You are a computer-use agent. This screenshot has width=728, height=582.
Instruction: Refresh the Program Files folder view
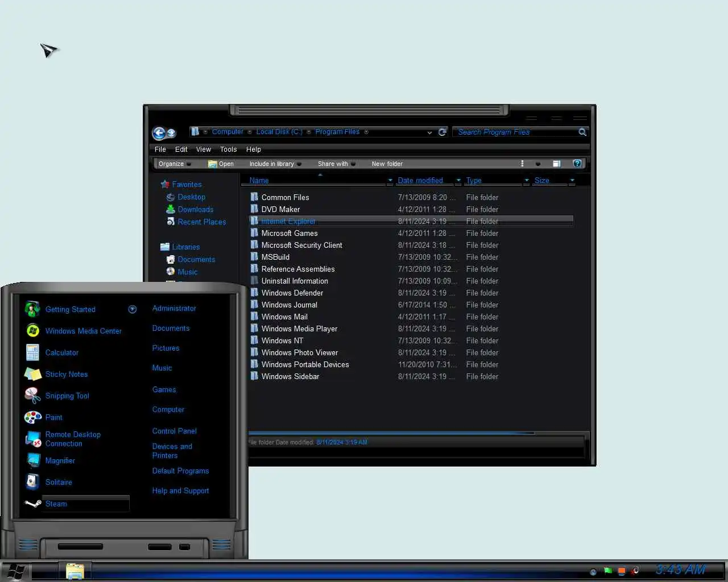pyautogui.click(x=442, y=132)
